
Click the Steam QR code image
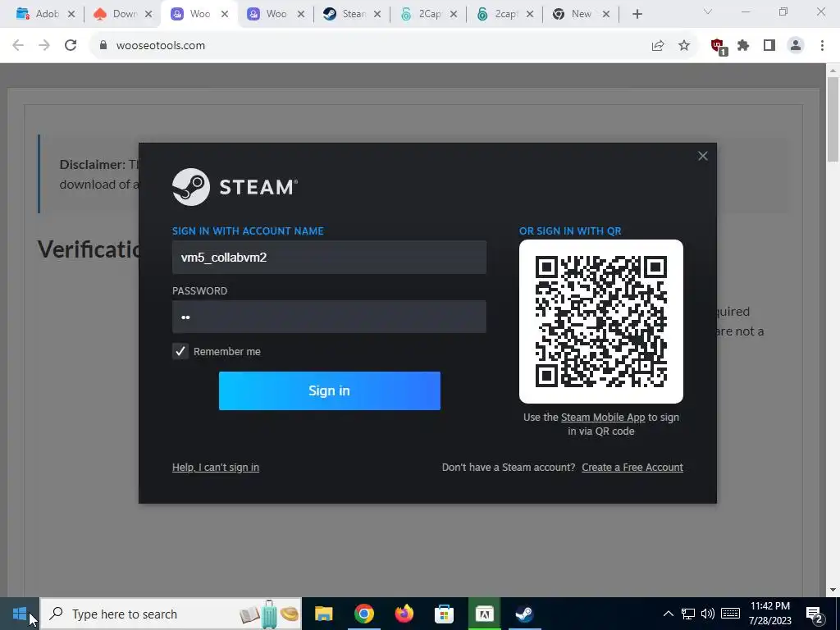[601, 322]
